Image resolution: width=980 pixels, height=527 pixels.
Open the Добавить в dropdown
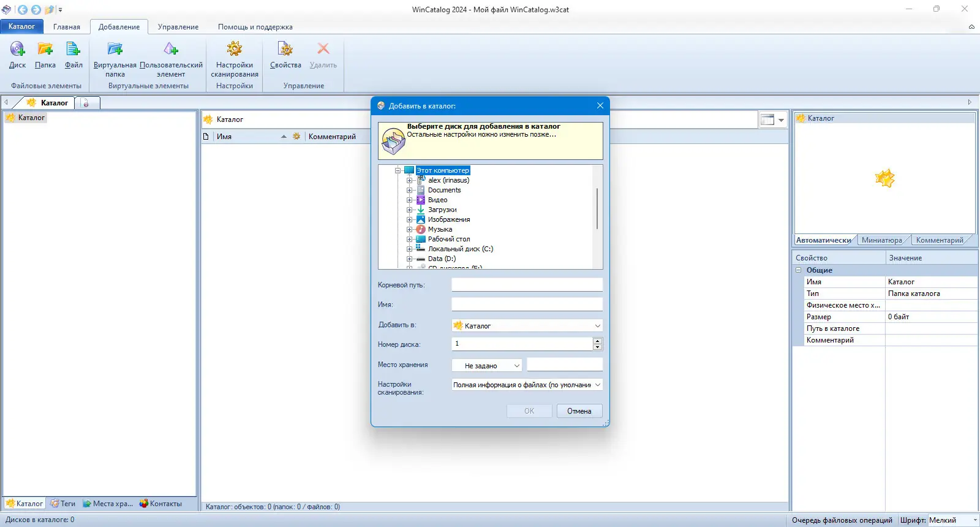click(x=597, y=326)
